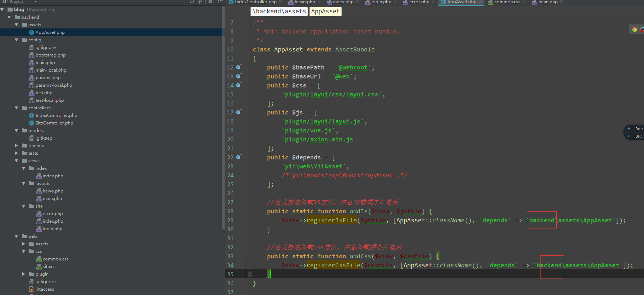Select SiteController.php in the tree
This screenshot has width=644, height=295.
54,123
